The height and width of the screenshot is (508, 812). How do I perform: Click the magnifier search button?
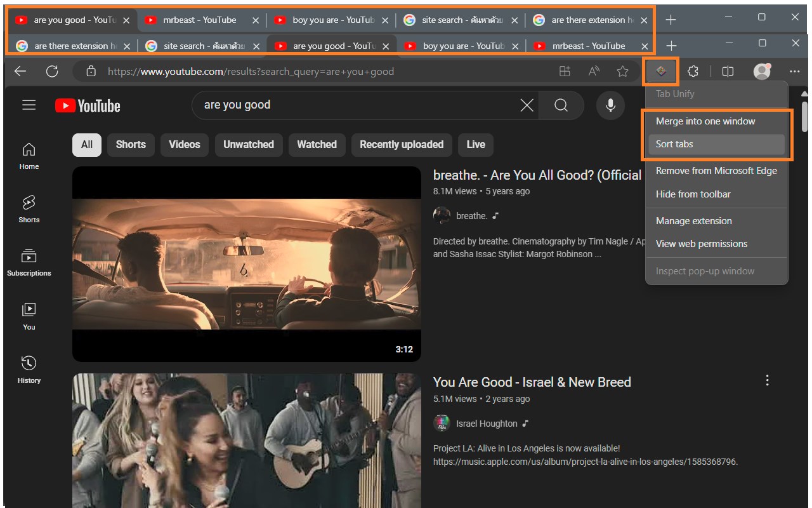pos(561,105)
